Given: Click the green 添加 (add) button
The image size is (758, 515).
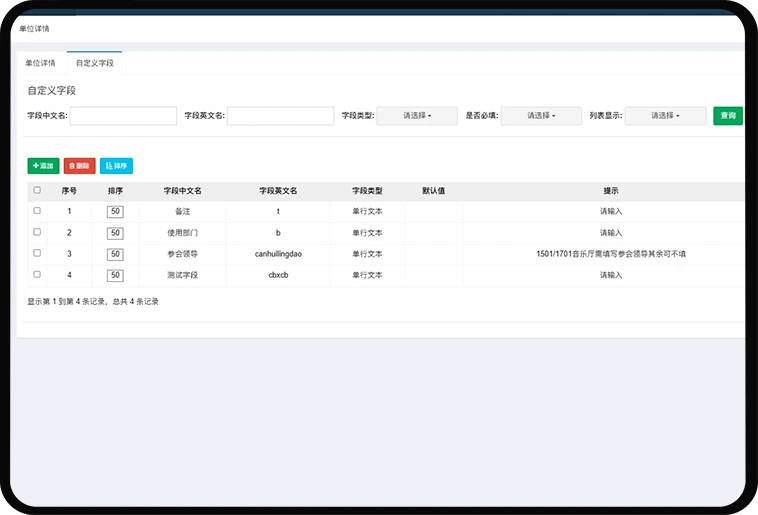Looking at the screenshot, I should click(43, 166).
